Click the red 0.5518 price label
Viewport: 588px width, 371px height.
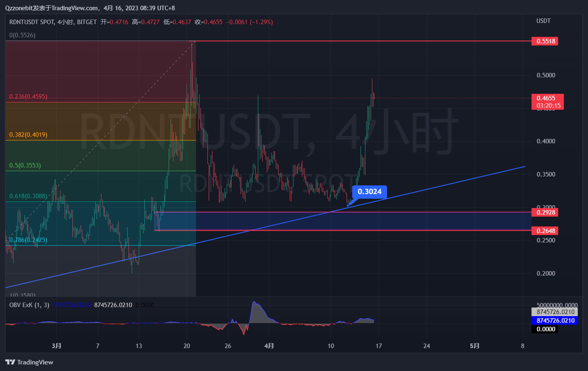pyautogui.click(x=545, y=41)
